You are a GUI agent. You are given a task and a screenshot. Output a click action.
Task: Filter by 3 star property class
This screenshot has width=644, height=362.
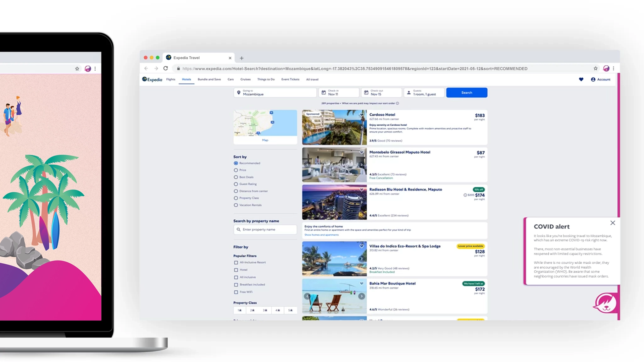(265, 310)
